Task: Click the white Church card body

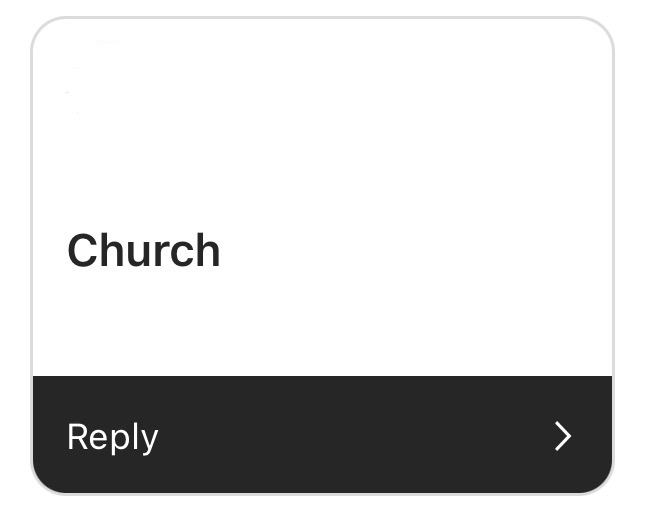Action: [322, 200]
